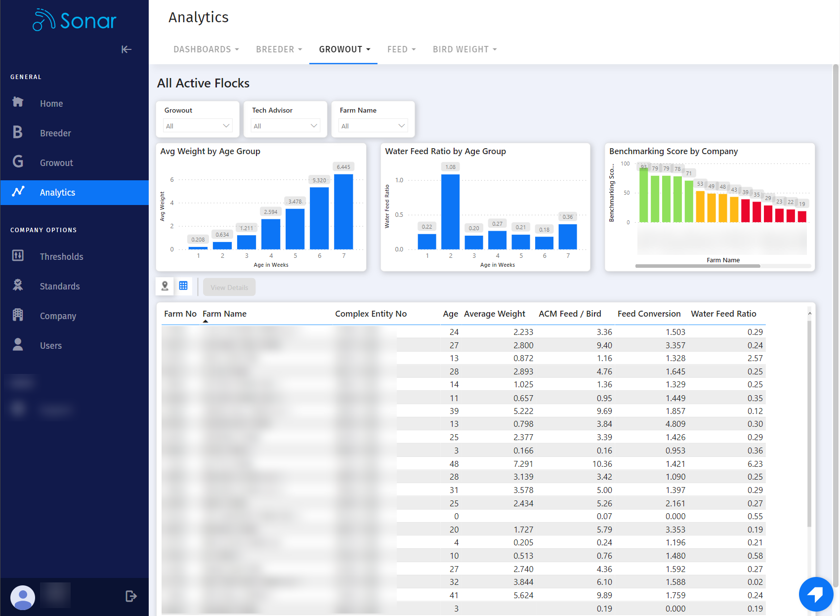Sort by Farm Name column header
The height and width of the screenshot is (616, 840).
(x=224, y=314)
